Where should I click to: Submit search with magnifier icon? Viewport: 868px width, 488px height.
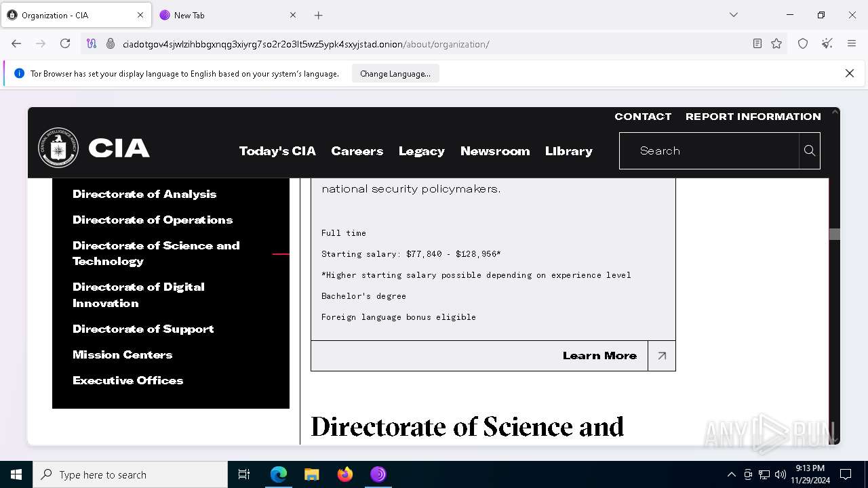point(810,150)
